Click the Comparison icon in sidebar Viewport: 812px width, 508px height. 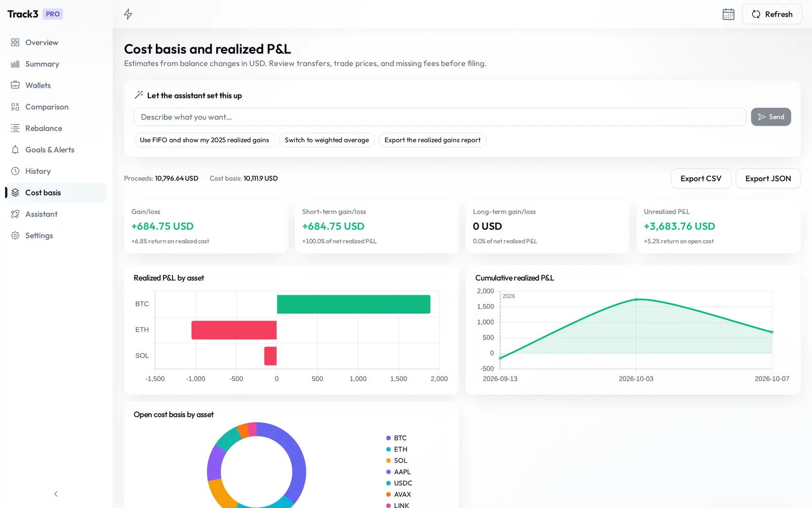15,107
